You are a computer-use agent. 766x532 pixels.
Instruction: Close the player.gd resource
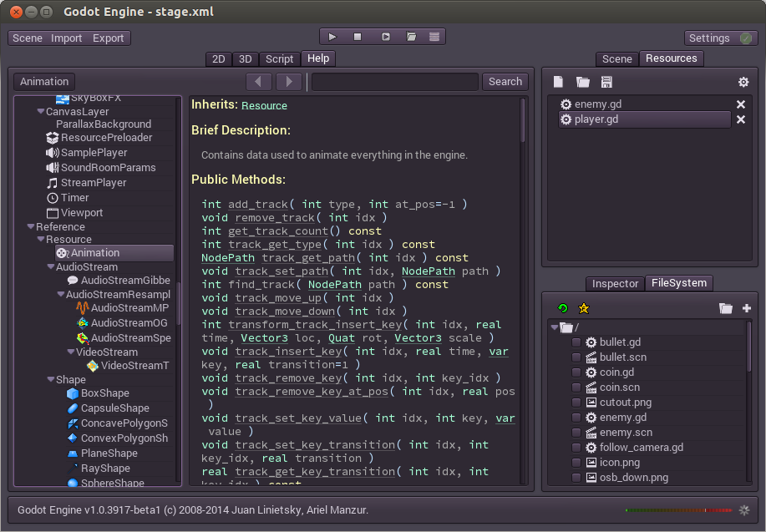(x=741, y=119)
